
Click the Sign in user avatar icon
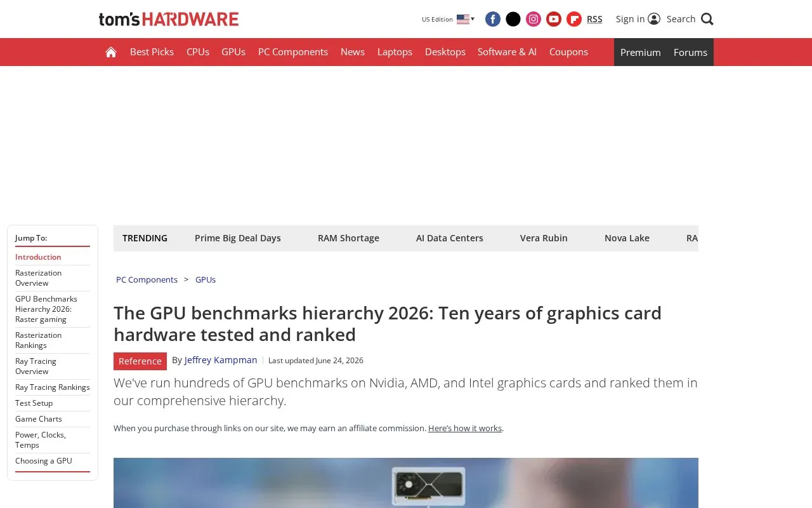pos(654,19)
